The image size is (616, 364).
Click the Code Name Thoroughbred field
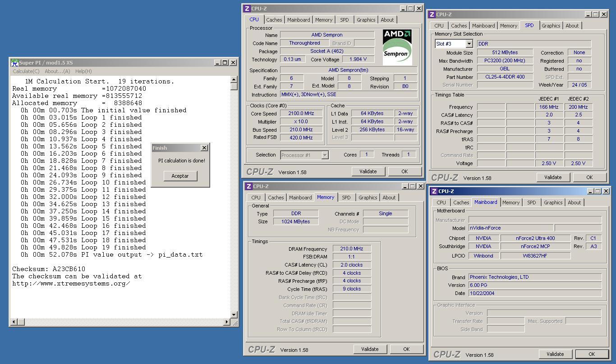304,43
